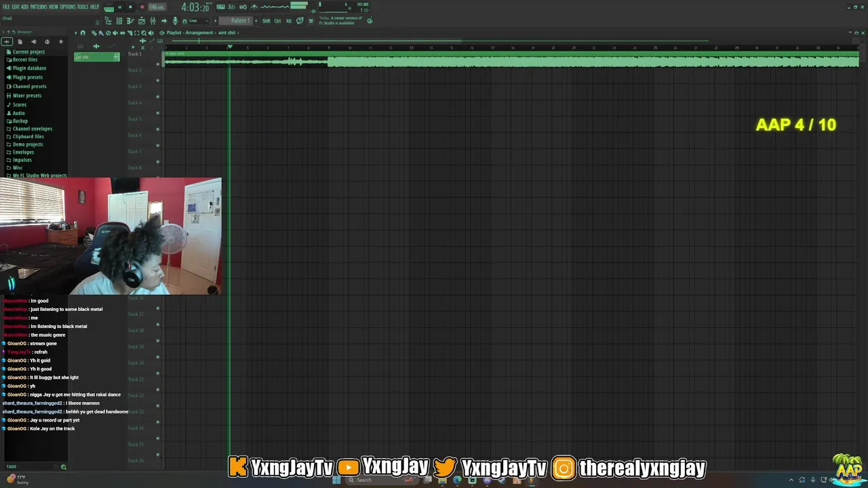Click the Shift key button in the toolbar
868x488 pixels.
click(x=266, y=21)
